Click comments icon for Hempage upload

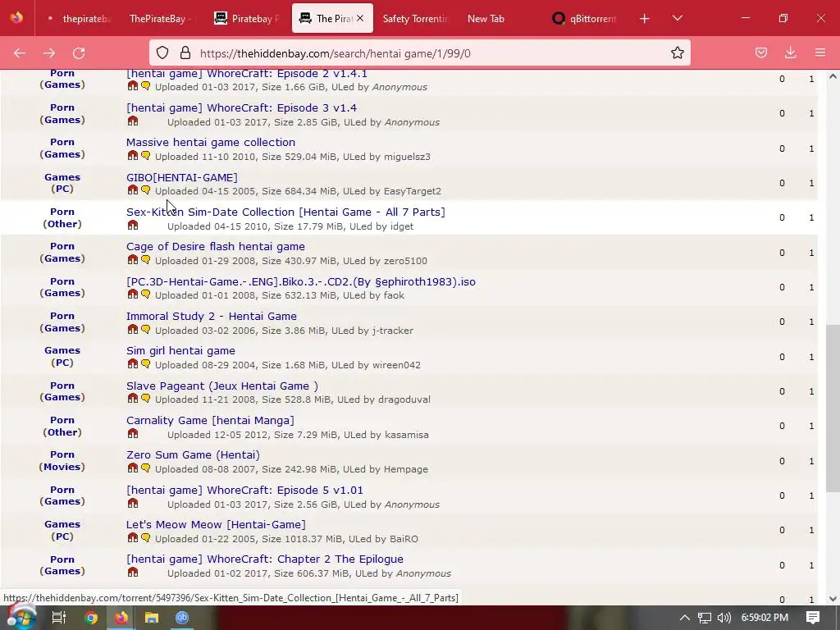point(146,468)
